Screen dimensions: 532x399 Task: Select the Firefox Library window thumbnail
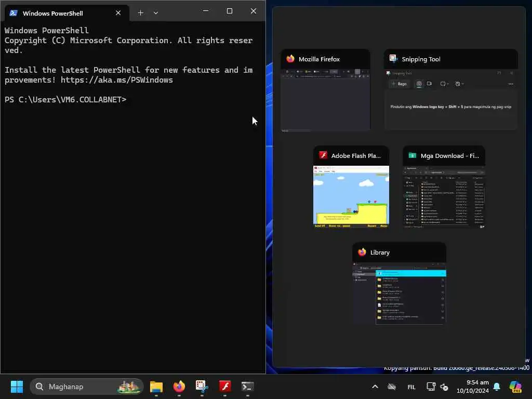click(x=399, y=284)
